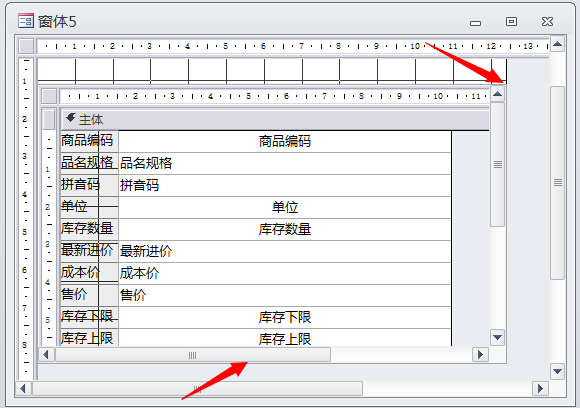
Task: Select the 库存数量 text box field
Action: (x=285, y=229)
